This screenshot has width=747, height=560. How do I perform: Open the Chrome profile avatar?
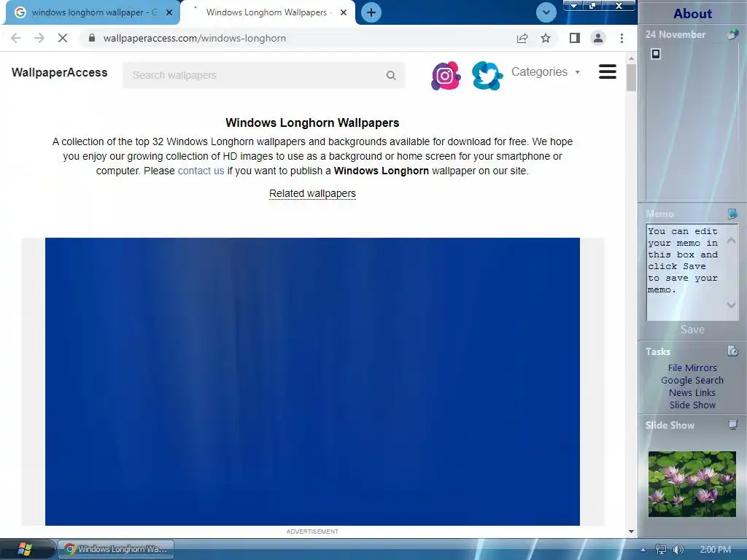click(598, 38)
